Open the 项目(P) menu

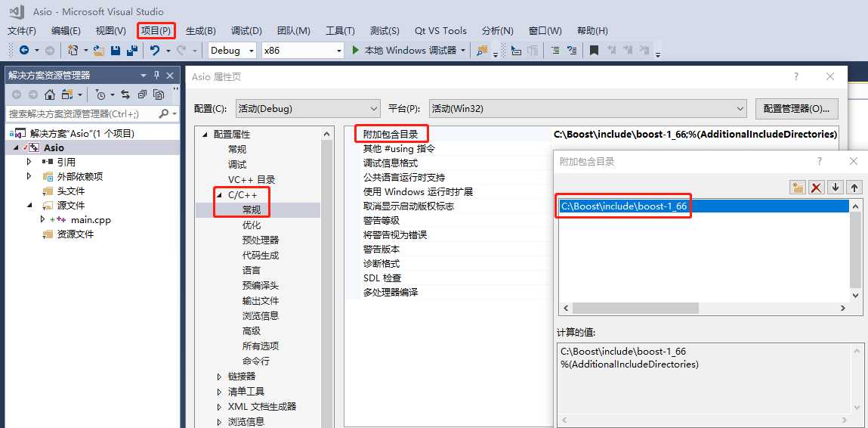point(156,31)
